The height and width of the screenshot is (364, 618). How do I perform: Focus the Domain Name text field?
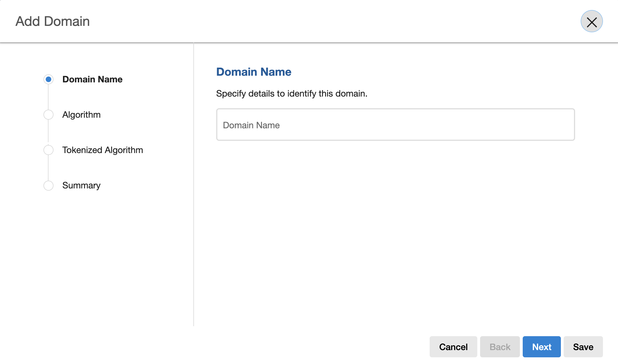[395, 125]
